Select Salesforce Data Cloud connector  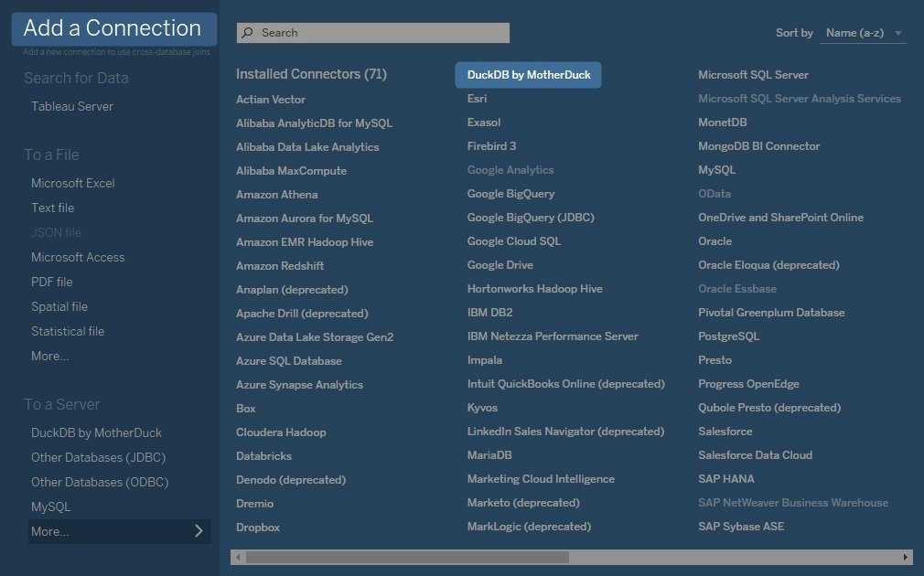click(x=755, y=455)
